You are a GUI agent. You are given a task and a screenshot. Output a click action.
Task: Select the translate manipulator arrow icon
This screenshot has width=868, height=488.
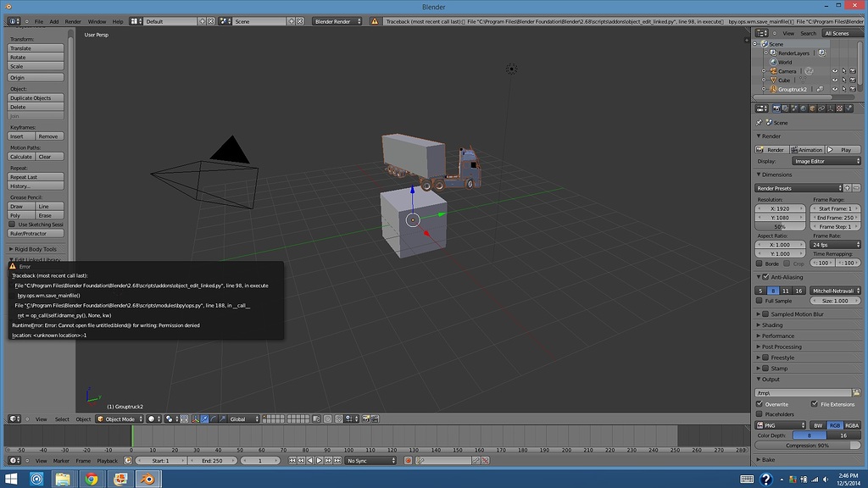205,419
